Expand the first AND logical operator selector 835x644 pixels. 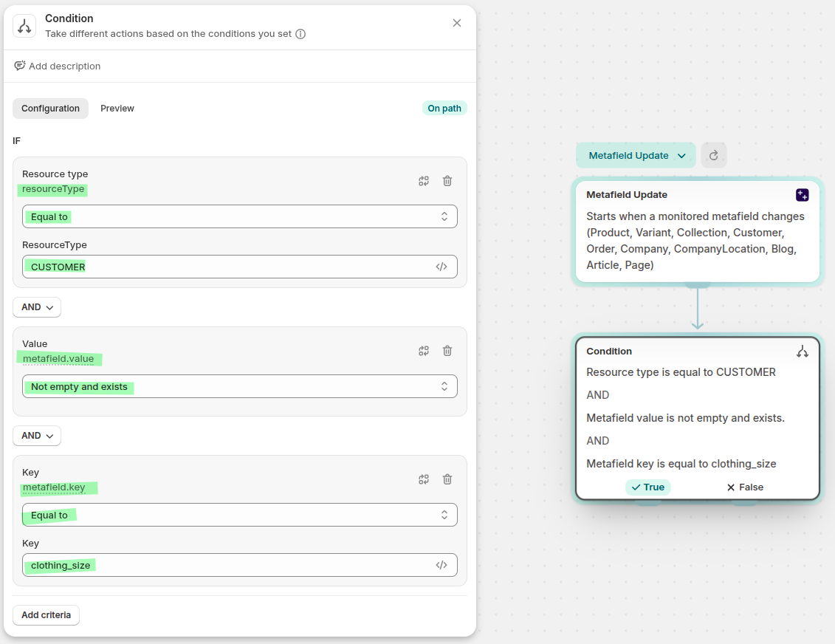pyautogui.click(x=37, y=307)
